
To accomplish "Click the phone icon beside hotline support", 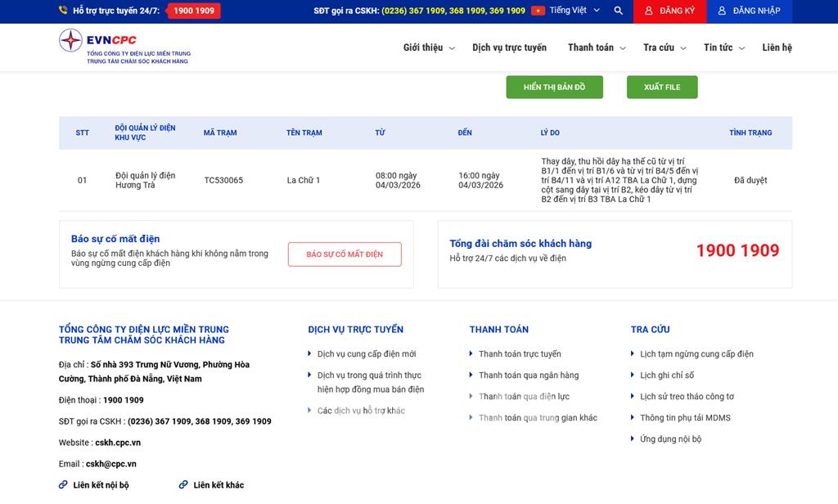I will click(x=63, y=11).
